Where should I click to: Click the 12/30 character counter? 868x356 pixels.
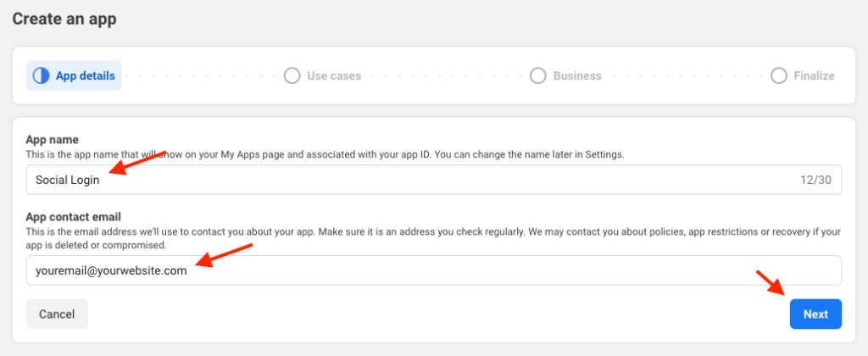(816, 180)
